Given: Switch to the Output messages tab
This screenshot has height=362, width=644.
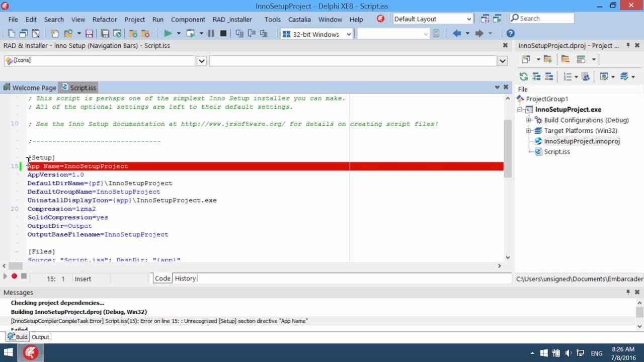Looking at the screenshot, I should (40, 337).
